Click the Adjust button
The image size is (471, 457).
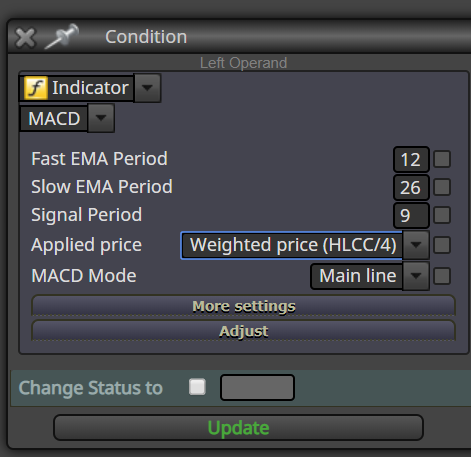pyautogui.click(x=243, y=331)
